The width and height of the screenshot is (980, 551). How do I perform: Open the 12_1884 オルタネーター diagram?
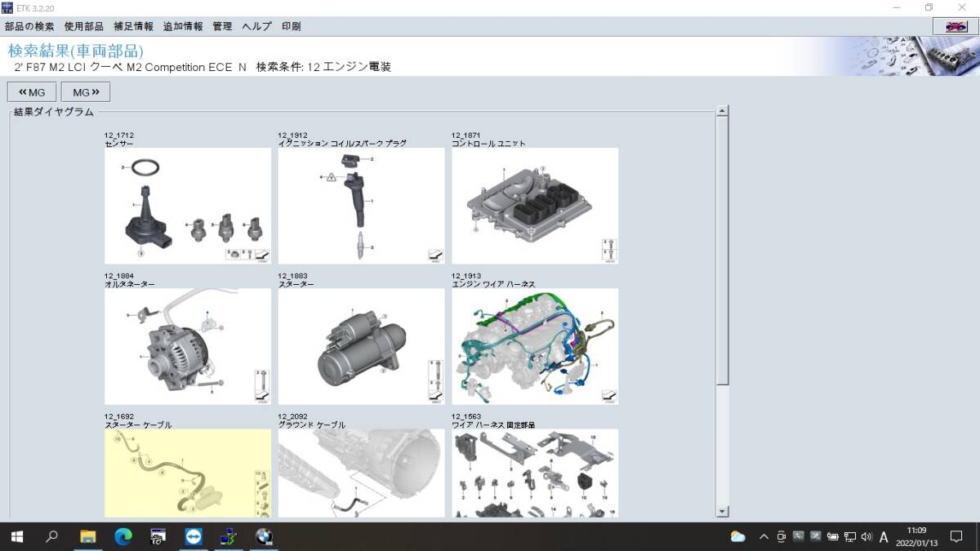click(x=188, y=346)
